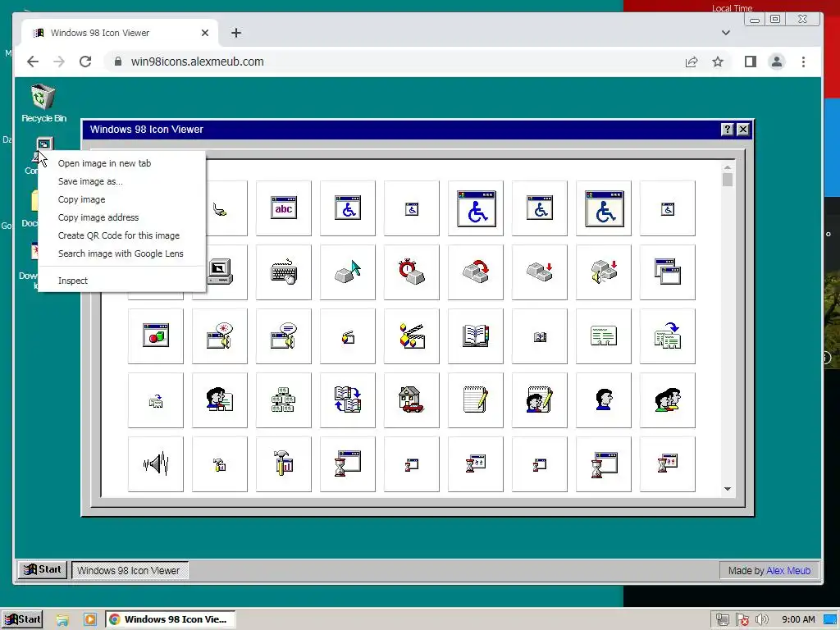Screen dimensions: 840x630
Task: Click the hourglass with large window icon
Action: point(348,464)
